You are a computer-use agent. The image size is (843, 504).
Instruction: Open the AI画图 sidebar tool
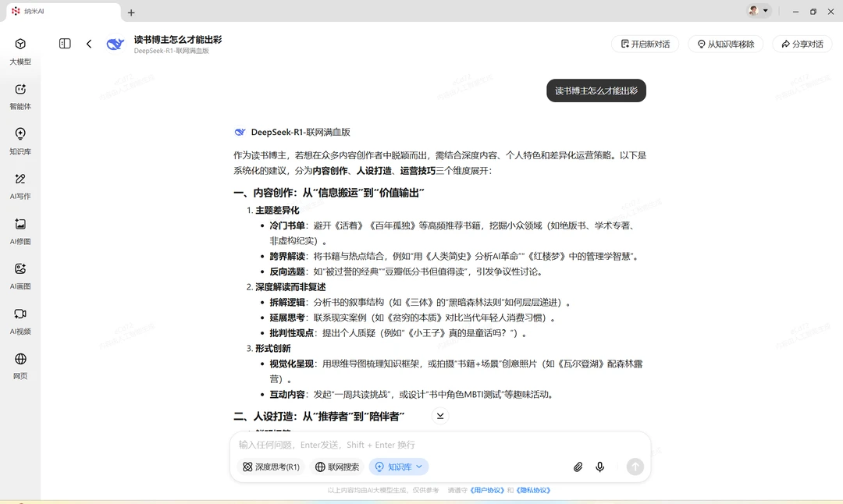coord(20,277)
